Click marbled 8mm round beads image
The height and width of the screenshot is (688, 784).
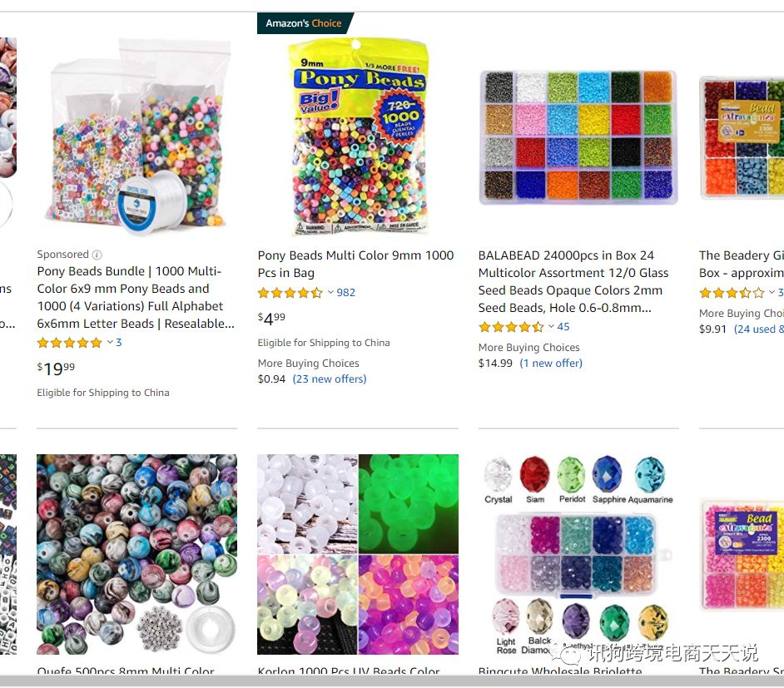tap(137, 554)
